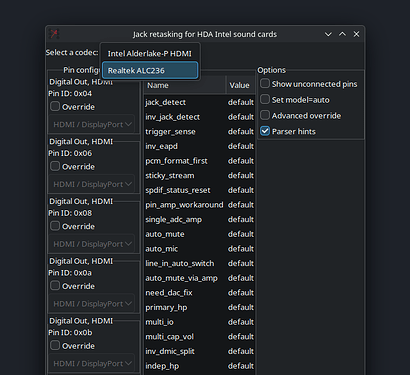Sort hints table by Value column header

241,85
